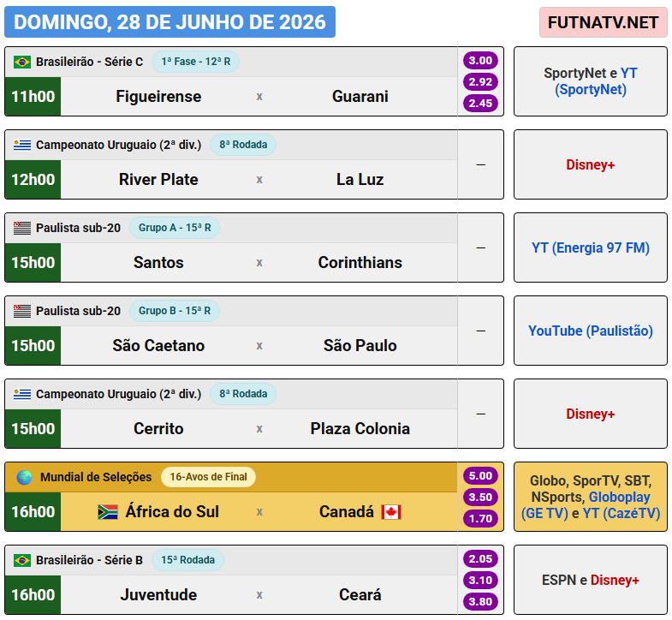The image size is (672, 620).
Task: Click the River Plate team name
Action: click(158, 180)
